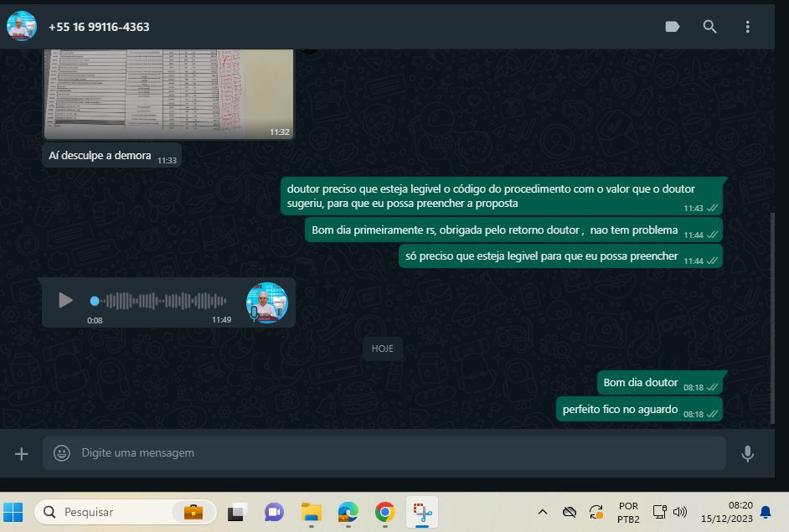Image resolution: width=789 pixels, height=532 pixels.
Task: Open the attach plus button
Action: point(22,453)
